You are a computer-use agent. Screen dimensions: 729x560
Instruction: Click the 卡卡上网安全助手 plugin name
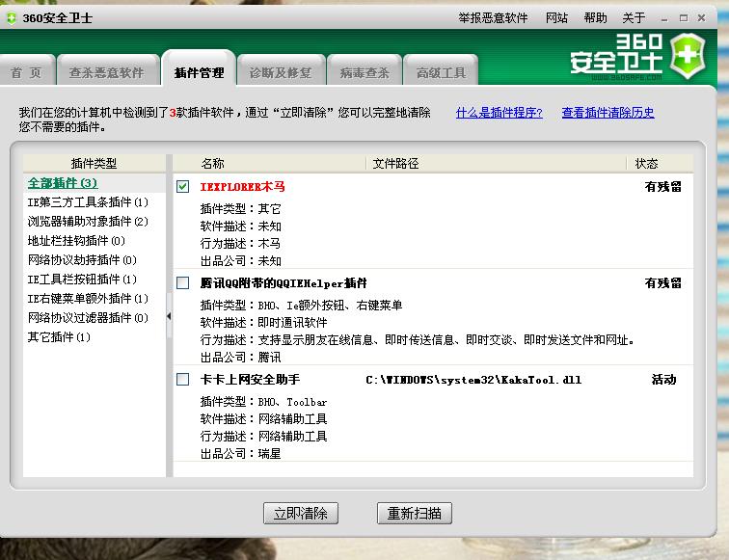point(250,380)
